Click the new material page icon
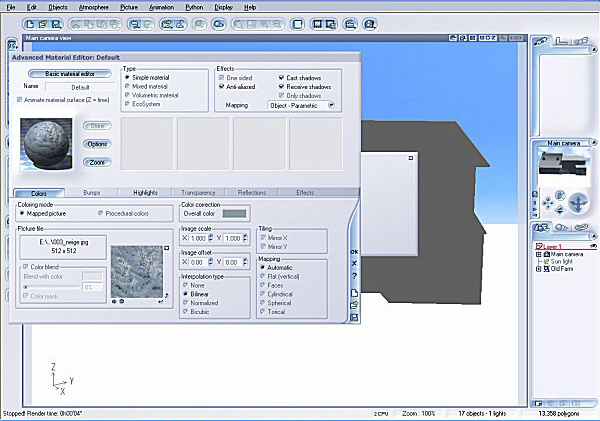The height and width of the screenshot is (421, 600). pos(354,290)
